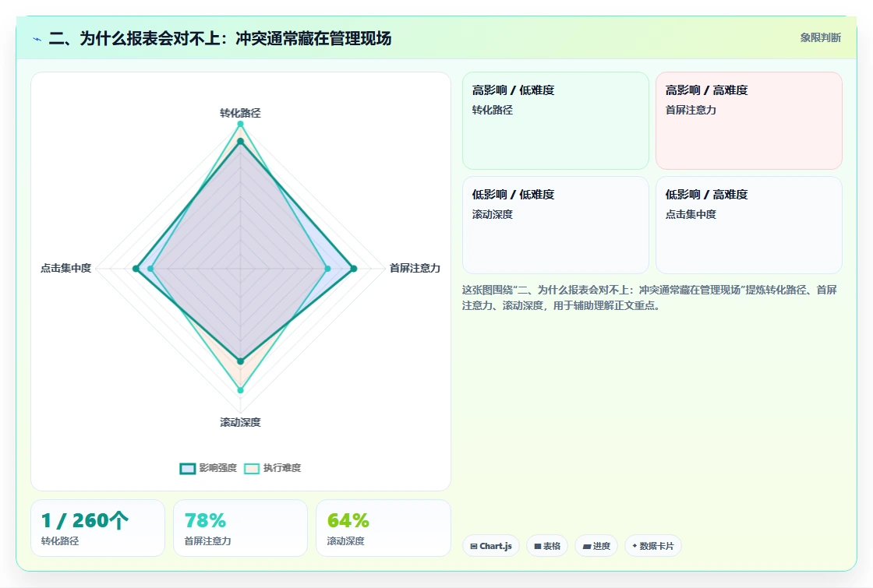Click the 进度 tag icon
The height and width of the screenshot is (588, 873).
click(x=587, y=546)
